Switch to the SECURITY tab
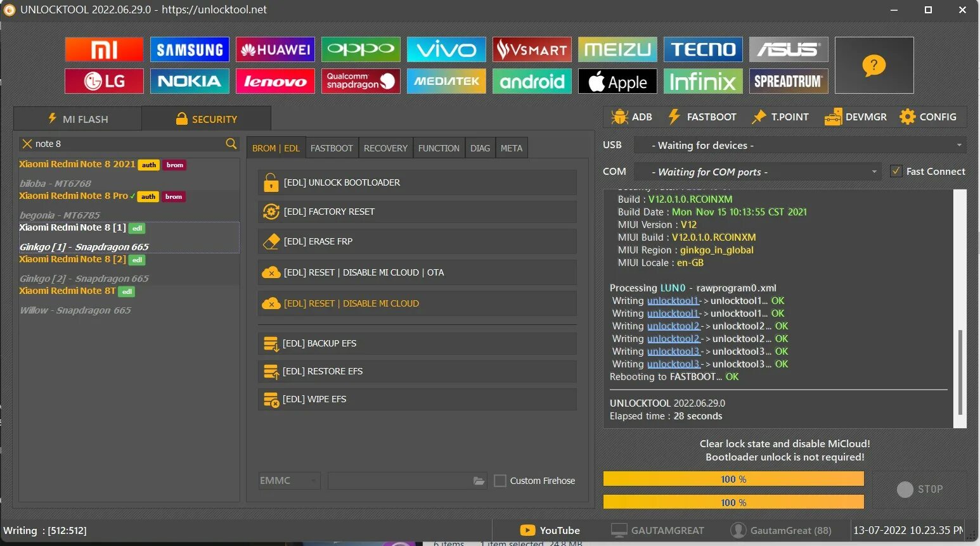The height and width of the screenshot is (546, 980). pos(207,119)
